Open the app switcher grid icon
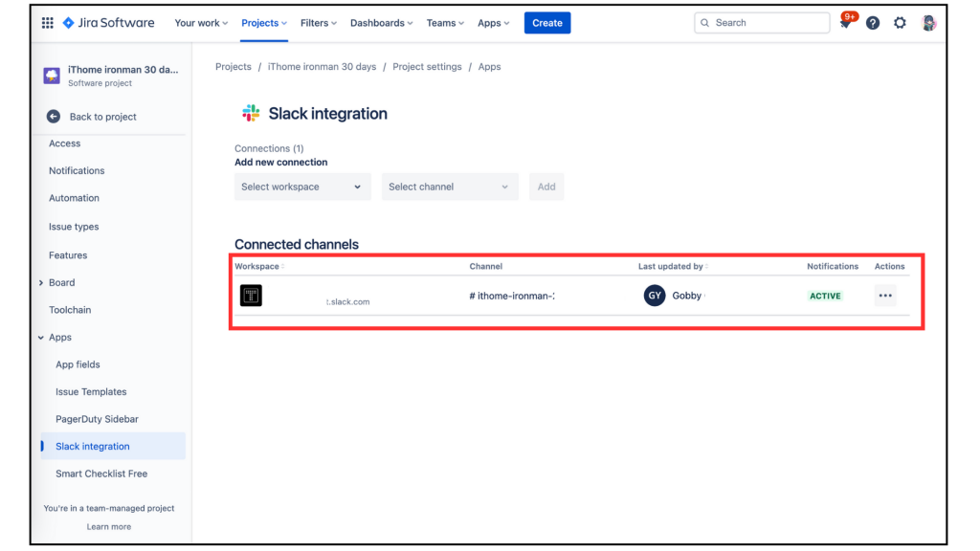The height and width of the screenshot is (551, 980). point(48,23)
